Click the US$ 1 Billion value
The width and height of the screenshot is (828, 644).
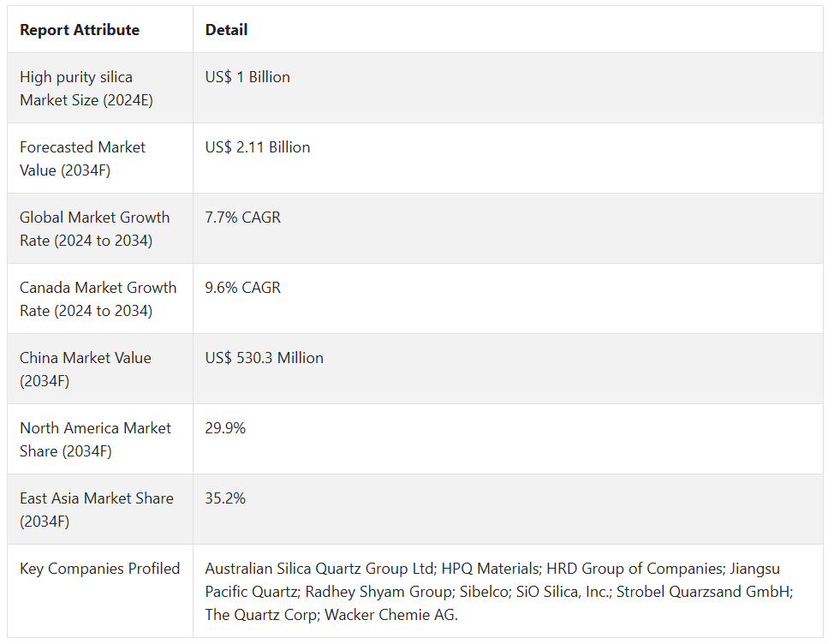coord(247,77)
